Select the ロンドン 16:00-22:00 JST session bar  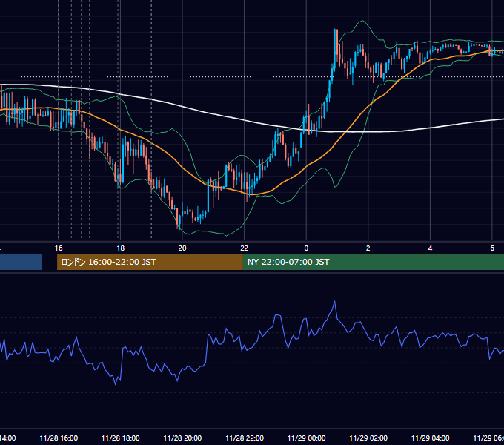tap(150, 262)
